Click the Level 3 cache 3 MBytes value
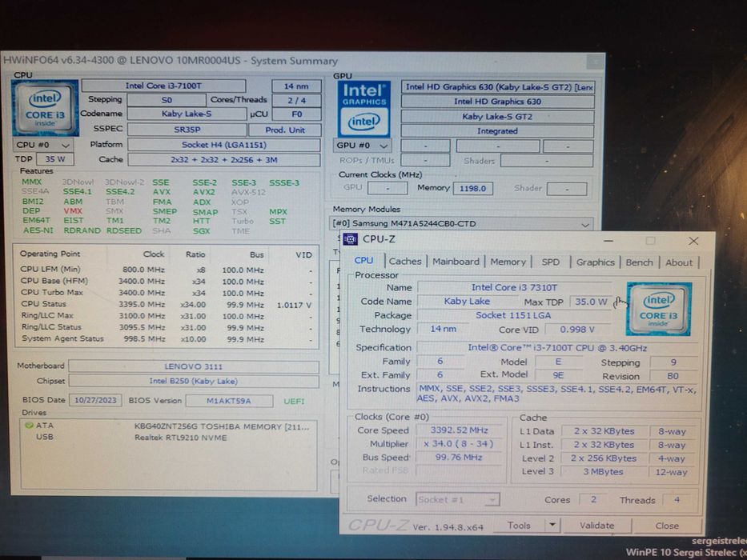This screenshot has width=747, height=560. [x=603, y=472]
